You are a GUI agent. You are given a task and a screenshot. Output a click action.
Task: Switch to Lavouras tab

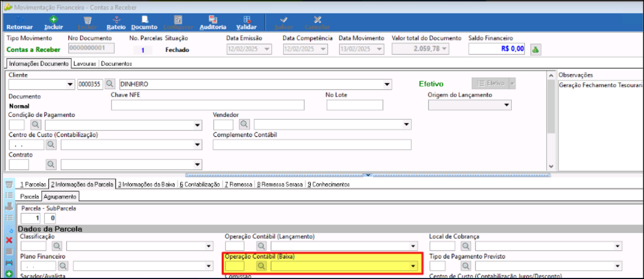pos(85,64)
